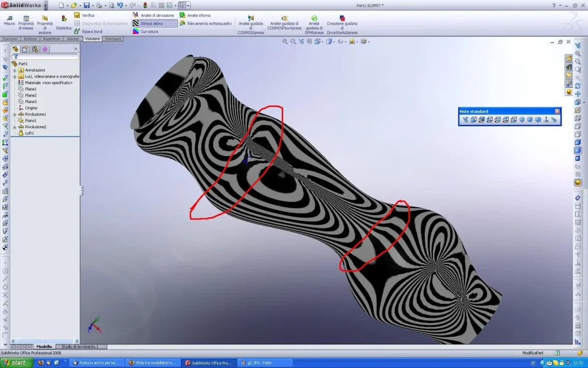Select Plane3 in the feature tree
Image resolution: width=588 pixels, height=368 pixels.
point(30,102)
